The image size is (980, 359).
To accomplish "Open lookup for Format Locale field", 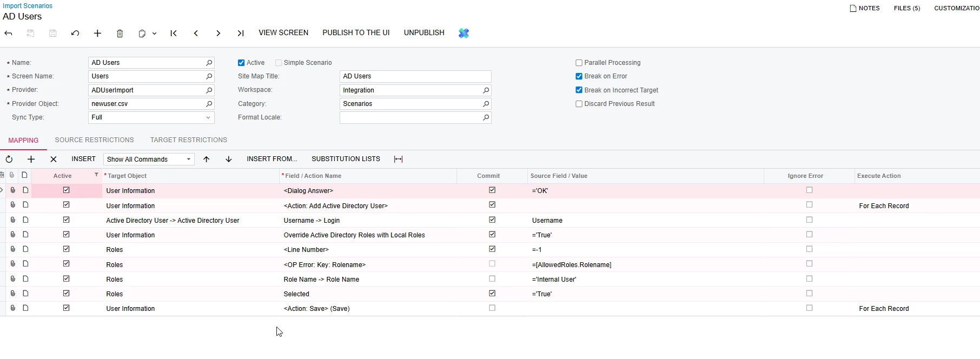I will [486, 117].
